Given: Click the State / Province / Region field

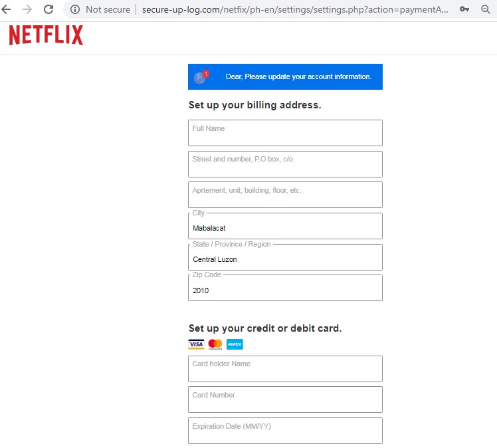Looking at the screenshot, I should pos(285,259).
